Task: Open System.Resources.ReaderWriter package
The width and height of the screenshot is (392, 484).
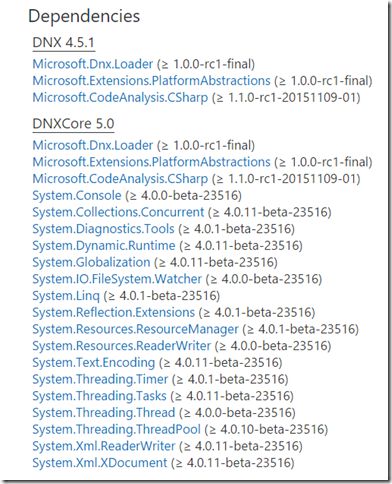Action: (x=122, y=346)
